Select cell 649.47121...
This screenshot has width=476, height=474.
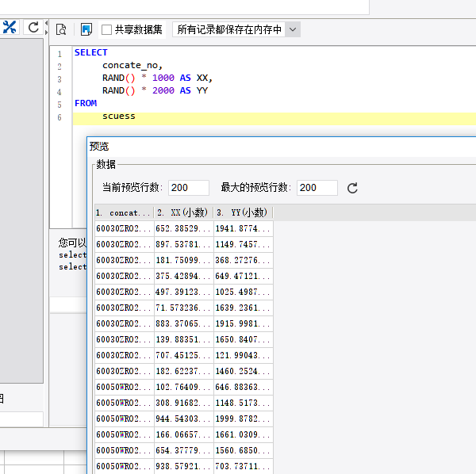click(x=244, y=277)
